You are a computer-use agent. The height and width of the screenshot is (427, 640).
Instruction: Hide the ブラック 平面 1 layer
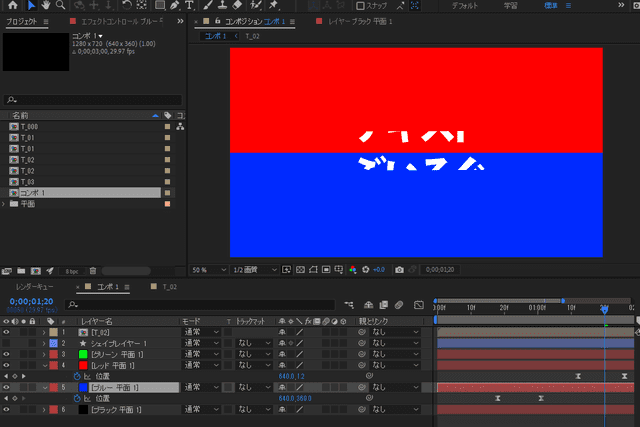pos(6,409)
